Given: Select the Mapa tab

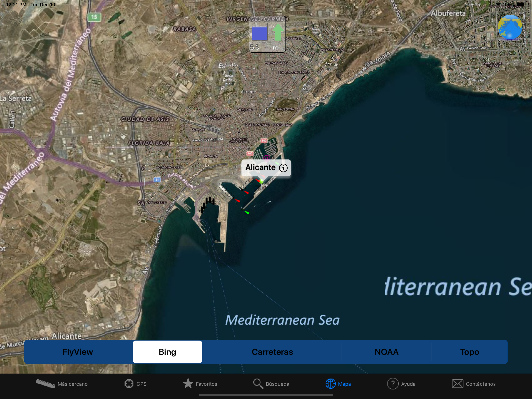Looking at the screenshot, I should 338,384.
